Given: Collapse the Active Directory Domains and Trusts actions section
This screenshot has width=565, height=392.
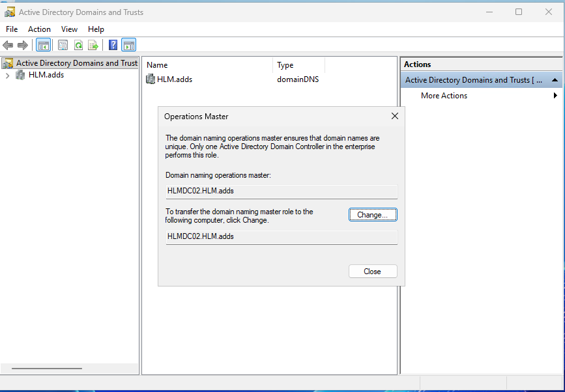Looking at the screenshot, I should coord(555,80).
